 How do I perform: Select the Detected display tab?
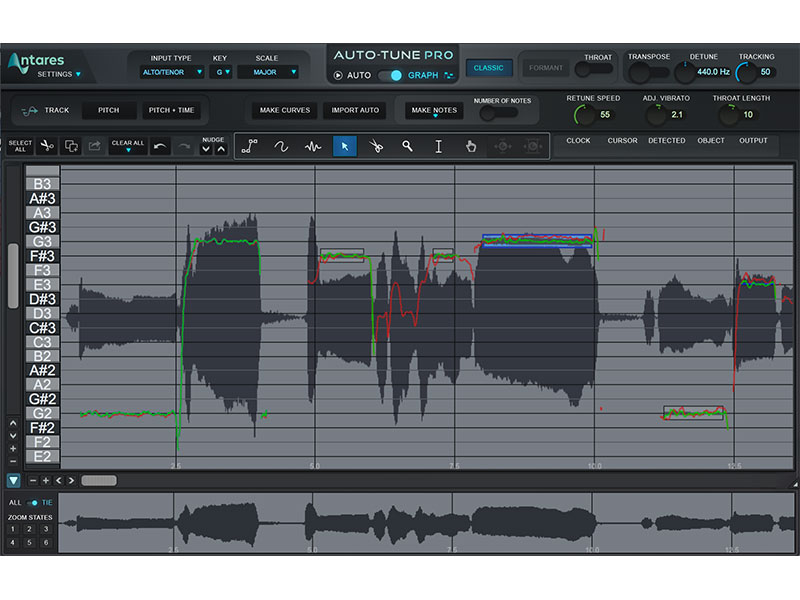pyautogui.click(x=666, y=141)
